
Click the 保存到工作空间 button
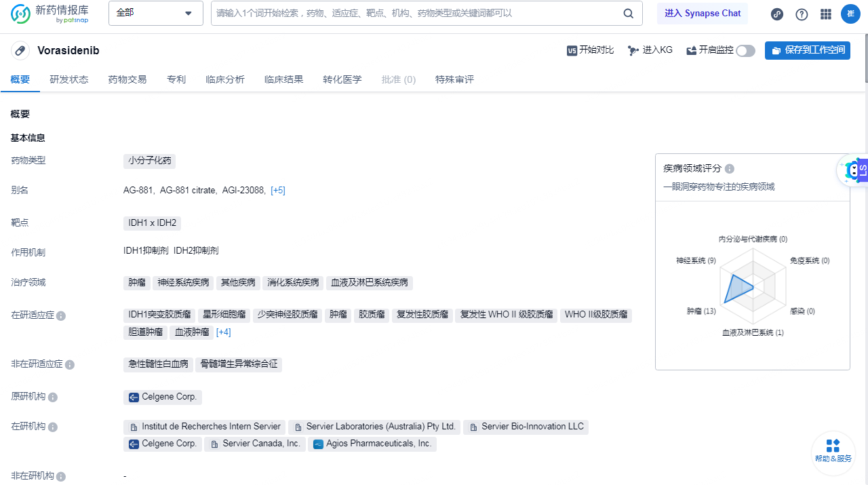(808, 50)
